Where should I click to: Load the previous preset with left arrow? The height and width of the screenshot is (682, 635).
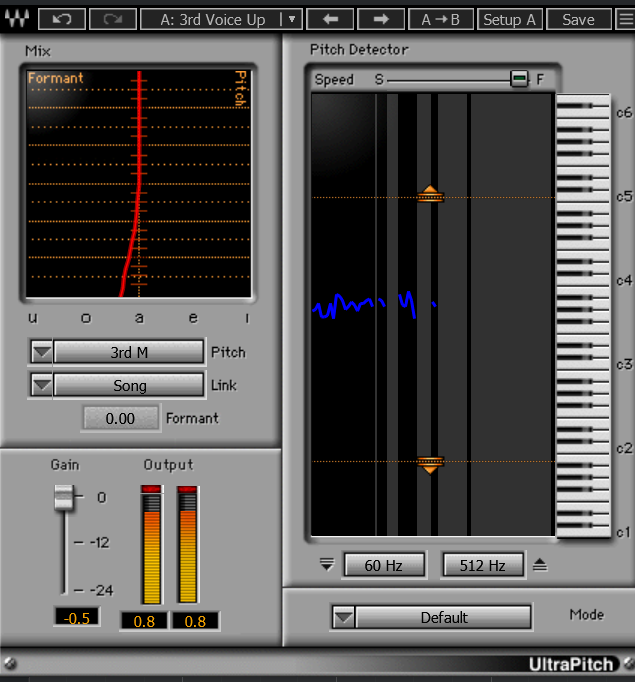tap(331, 19)
